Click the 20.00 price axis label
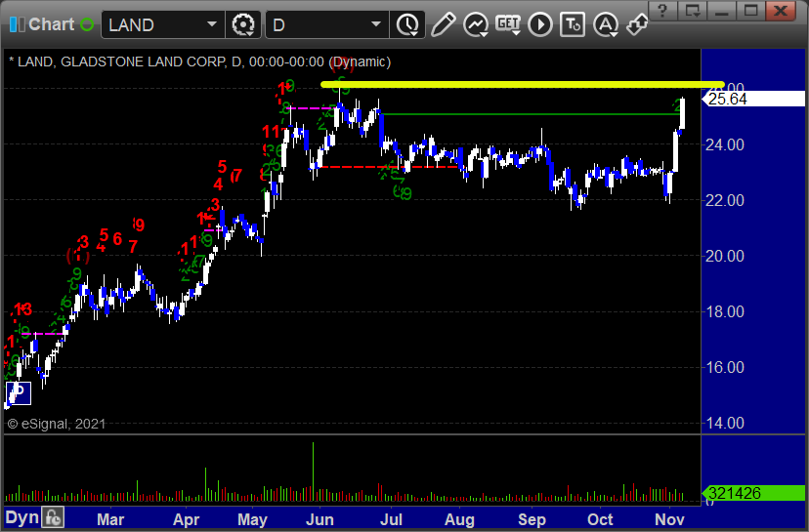Screen dimensions: 809x532 (x=725, y=256)
